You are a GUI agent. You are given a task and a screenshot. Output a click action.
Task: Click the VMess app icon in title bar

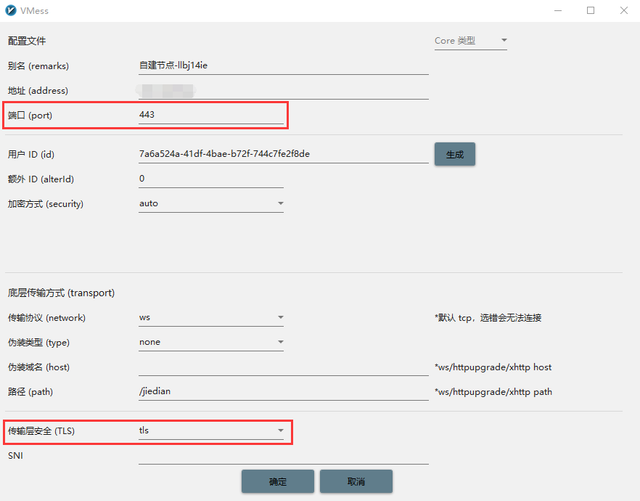pos(9,10)
